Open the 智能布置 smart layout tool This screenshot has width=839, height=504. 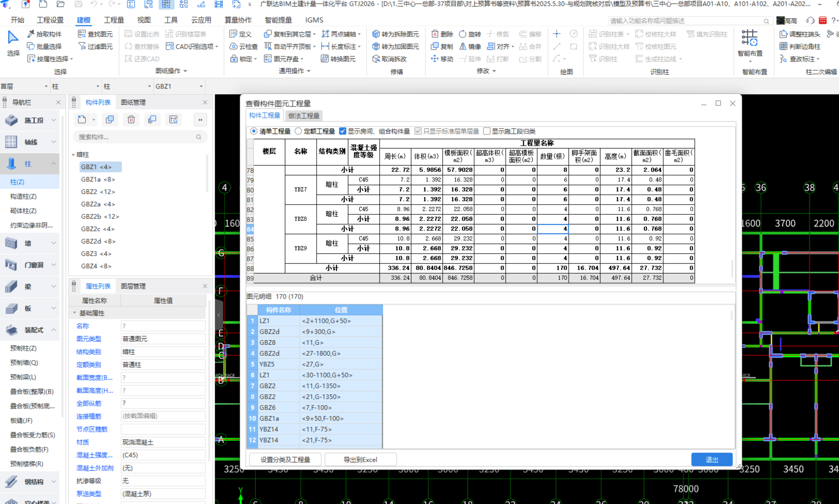point(749,43)
